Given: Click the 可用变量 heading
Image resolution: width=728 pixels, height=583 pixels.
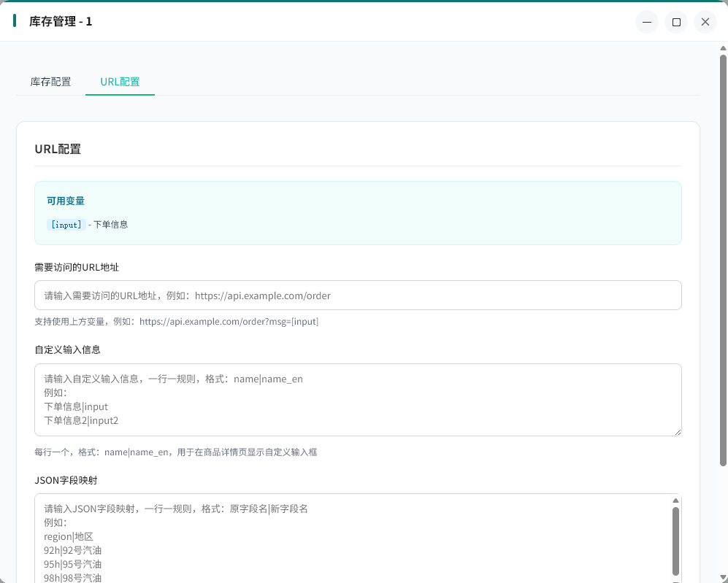Looking at the screenshot, I should 66,201.
